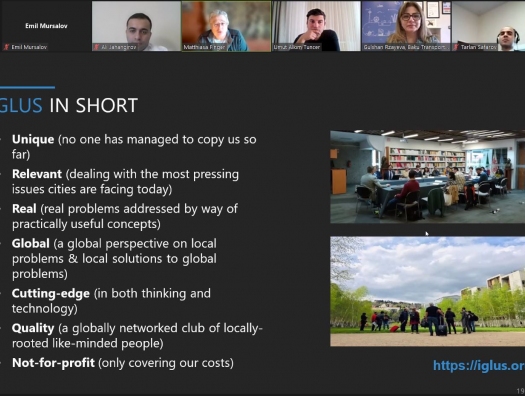This screenshot has height=396, width=525.
Task: Click the bold 'Relevant' bullet heading
Action: point(37,174)
